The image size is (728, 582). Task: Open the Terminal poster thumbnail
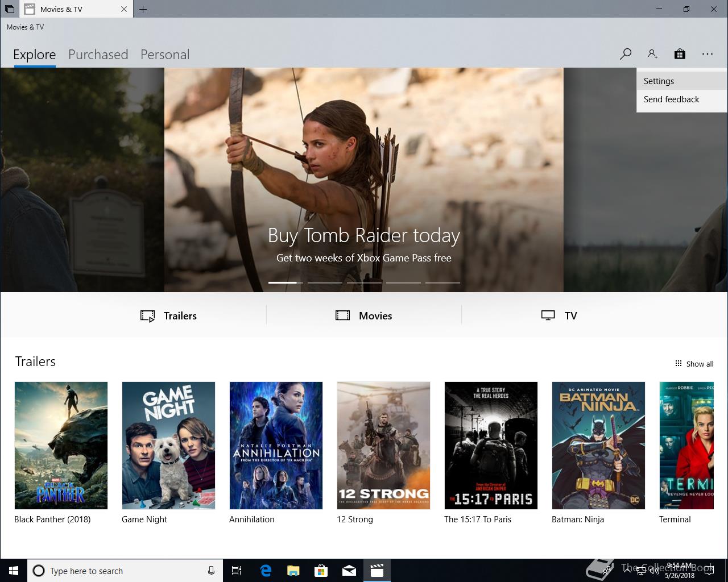click(x=686, y=446)
